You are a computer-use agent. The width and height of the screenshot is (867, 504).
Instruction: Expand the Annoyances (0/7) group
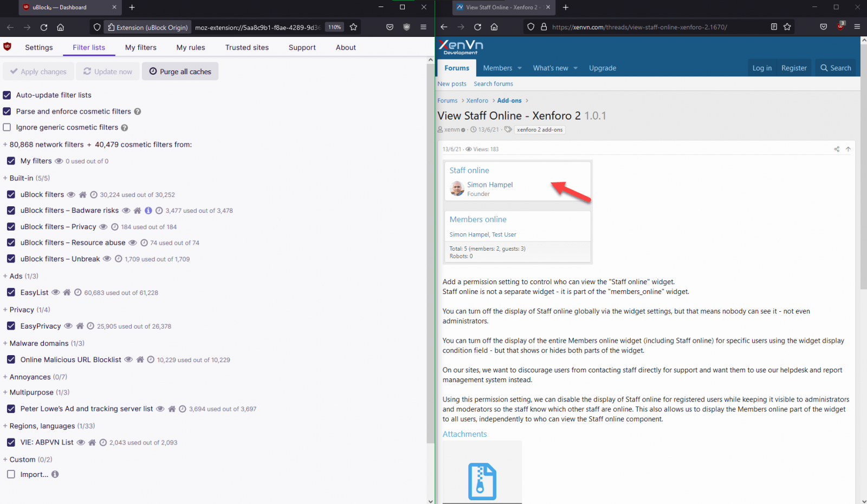(35, 377)
